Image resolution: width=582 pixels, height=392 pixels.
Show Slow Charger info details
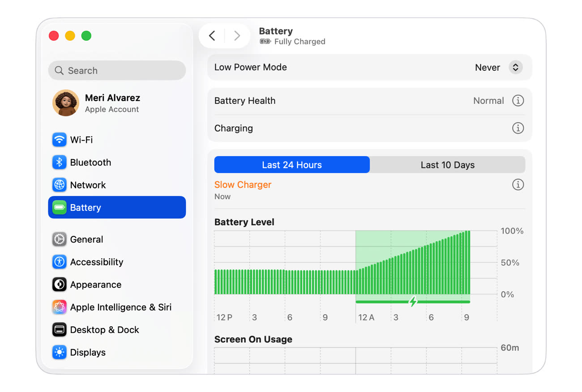(518, 184)
